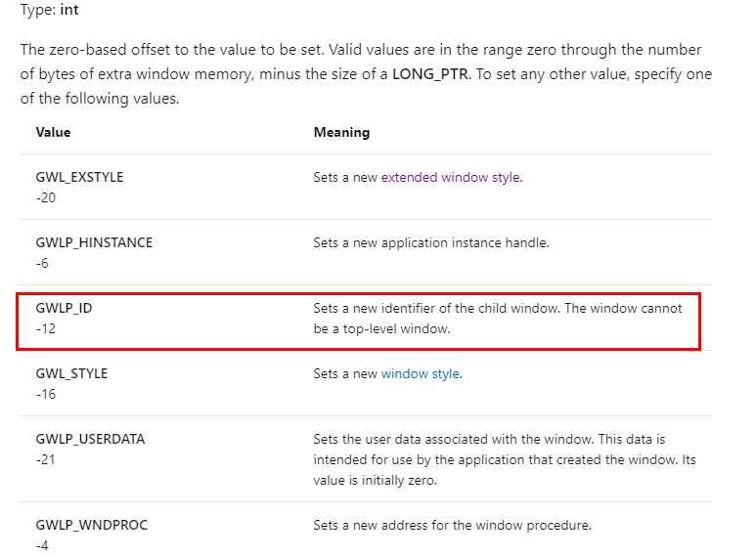Viewport: 756px width, 559px height.
Task: Click the -16 value under GWL_STYLE
Action: [x=46, y=394]
